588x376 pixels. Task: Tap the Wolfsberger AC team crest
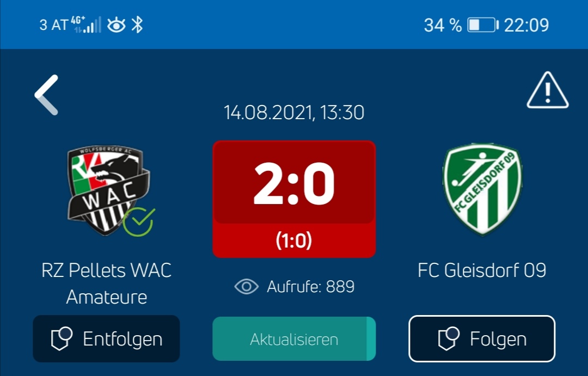pos(108,190)
